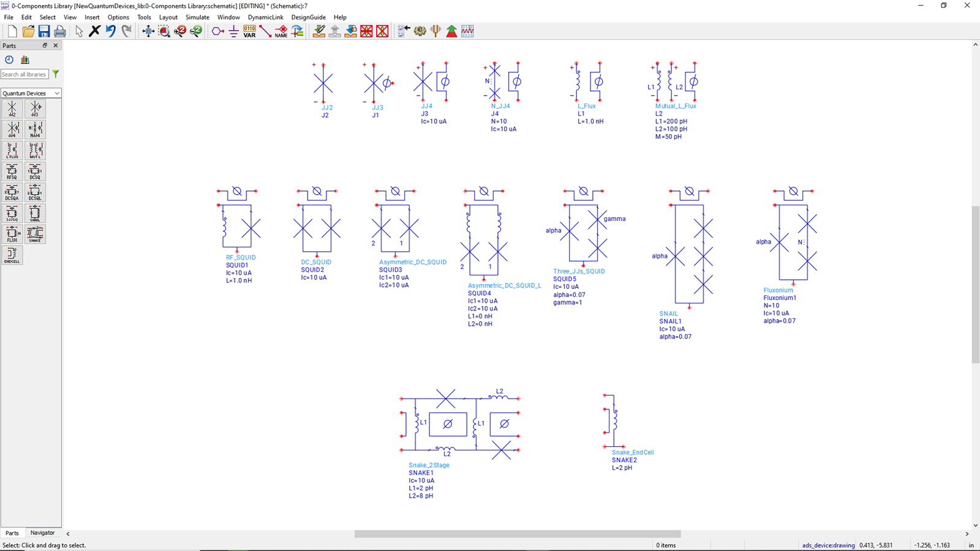Insert a ground symbol from the toolbar

coord(233,31)
